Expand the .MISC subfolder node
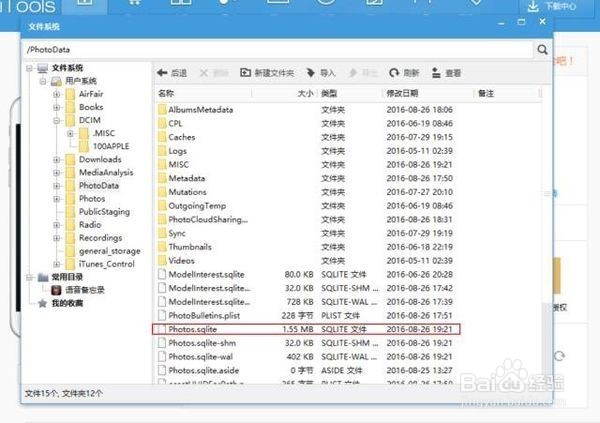 click(70, 133)
